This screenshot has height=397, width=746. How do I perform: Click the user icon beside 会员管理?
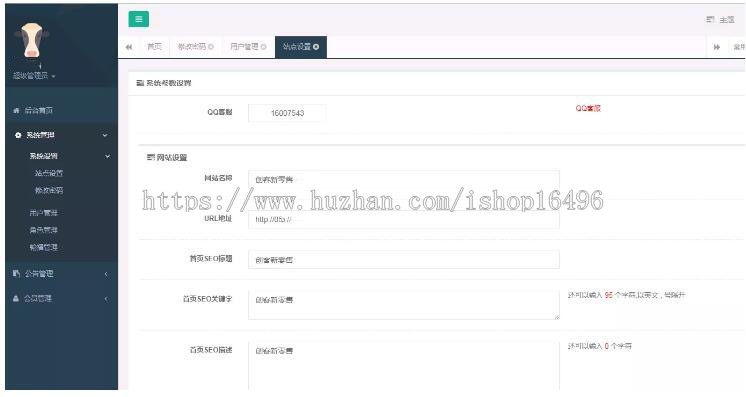16,298
